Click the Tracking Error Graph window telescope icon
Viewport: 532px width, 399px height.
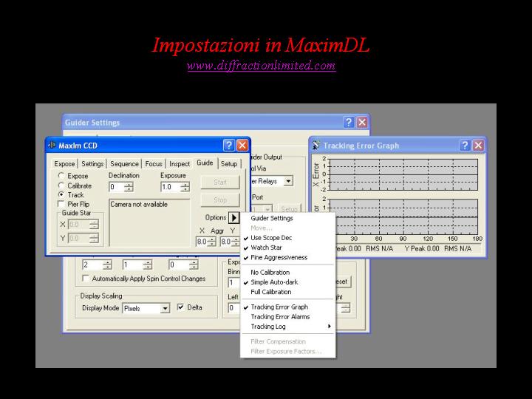316,146
